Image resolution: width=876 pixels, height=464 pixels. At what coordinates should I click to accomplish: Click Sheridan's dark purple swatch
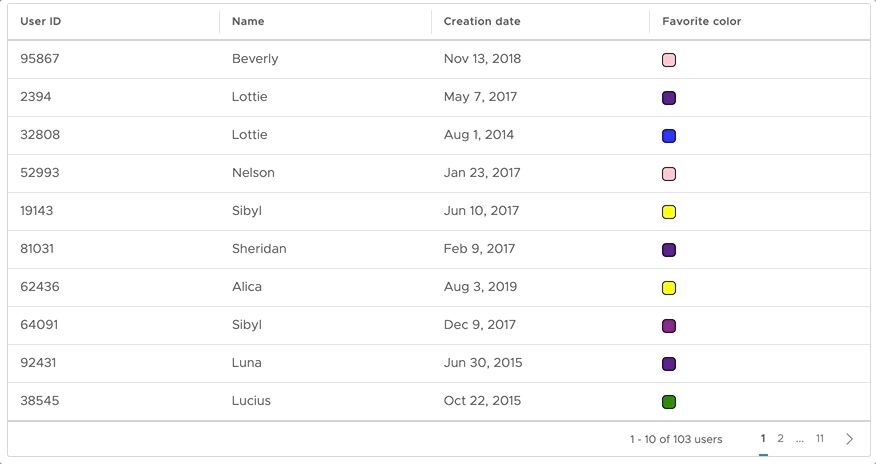coord(669,250)
